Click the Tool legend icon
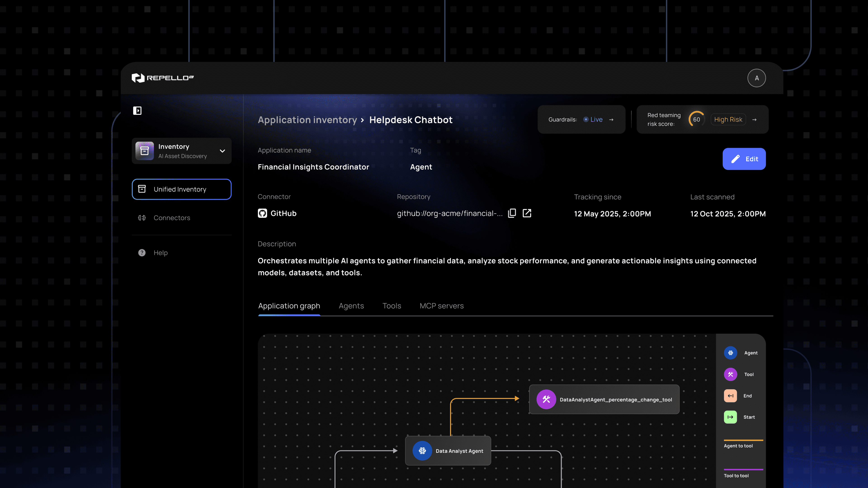Image resolution: width=868 pixels, height=488 pixels. (731, 375)
